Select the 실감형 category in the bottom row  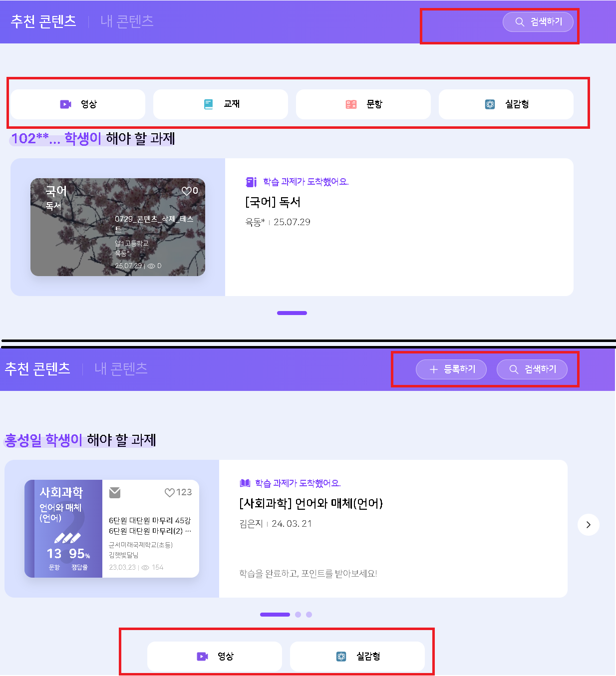tap(357, 657)
